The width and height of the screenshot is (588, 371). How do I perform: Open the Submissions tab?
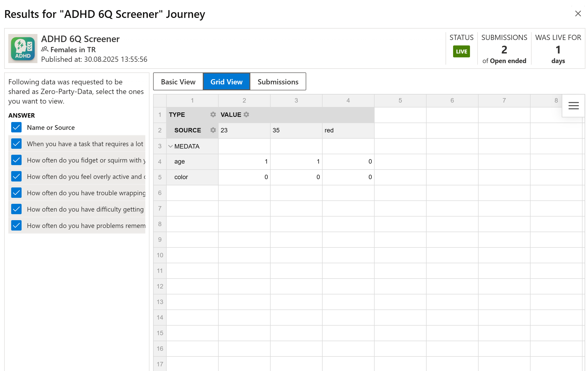(278, 82)
